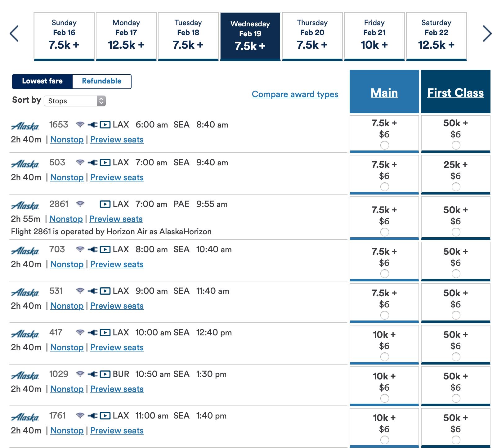Click the Wi-Fi icon on flight 1653
This screenshot has width=497, height=448.
click(x=81, y=124)
